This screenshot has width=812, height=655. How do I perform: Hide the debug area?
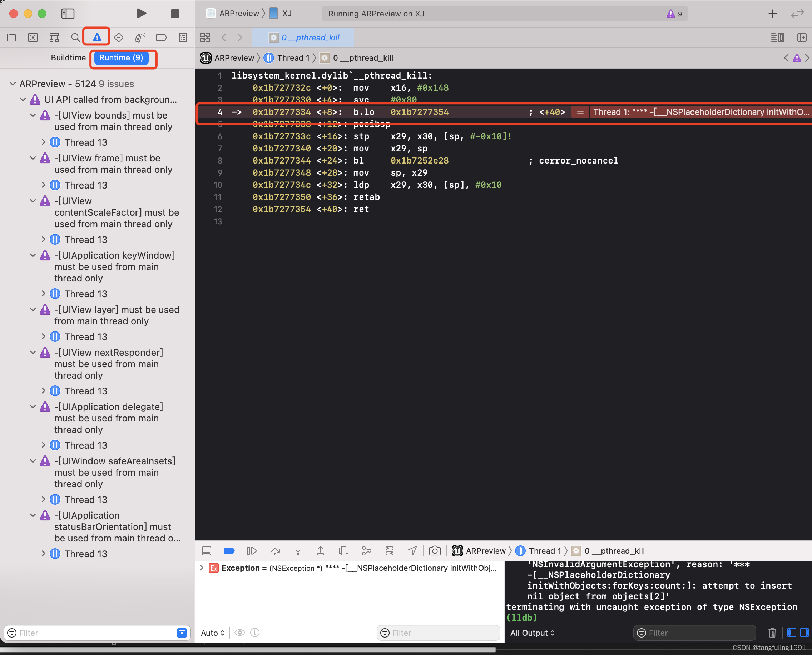coord(207,551)
